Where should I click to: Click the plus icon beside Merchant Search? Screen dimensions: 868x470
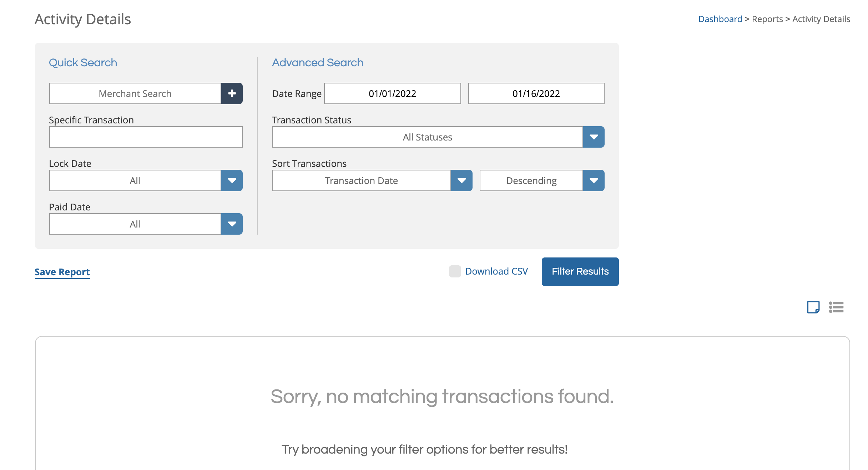point(232,93)
